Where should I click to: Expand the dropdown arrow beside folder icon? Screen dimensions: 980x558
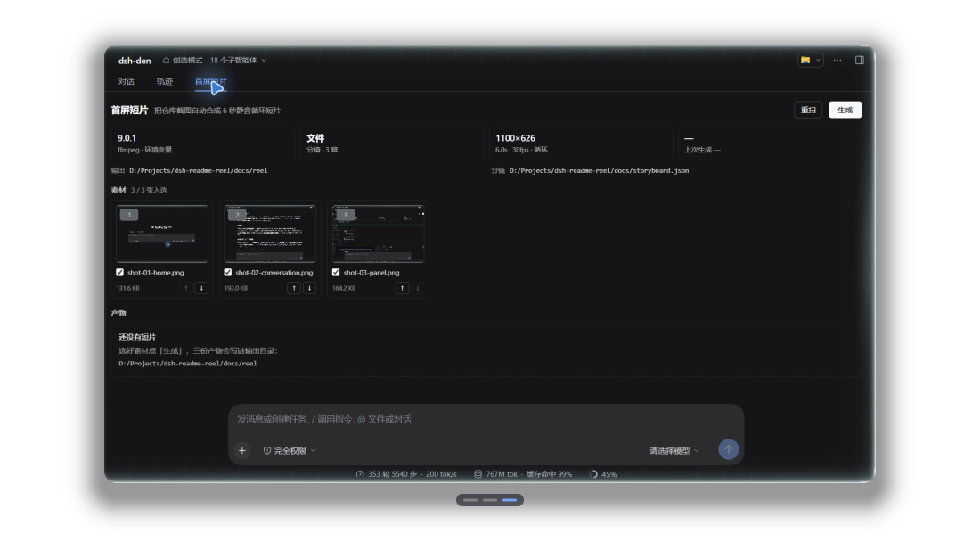click(x=818, y=60)
